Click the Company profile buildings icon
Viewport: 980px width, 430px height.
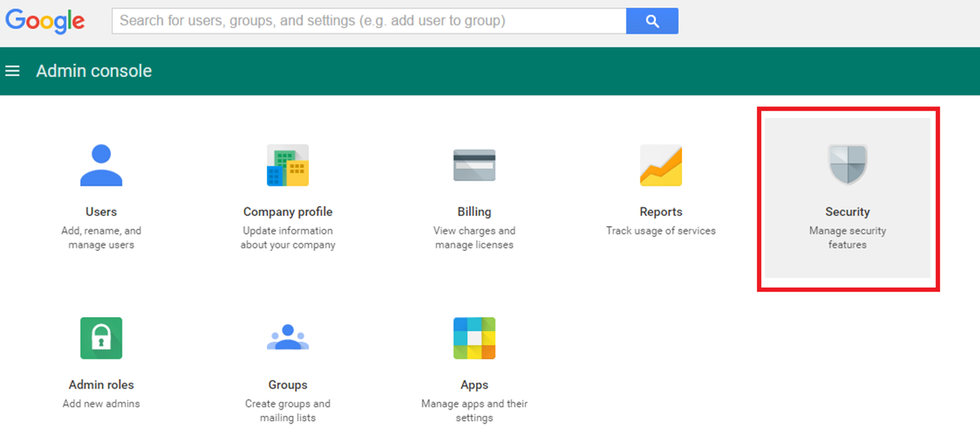(x=287, y=165)
